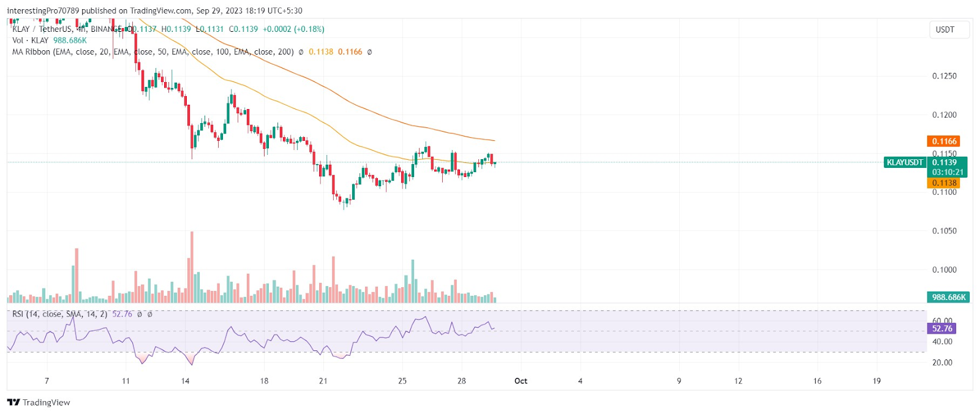Click the 0.1250 price axis label

click(944, 76)
